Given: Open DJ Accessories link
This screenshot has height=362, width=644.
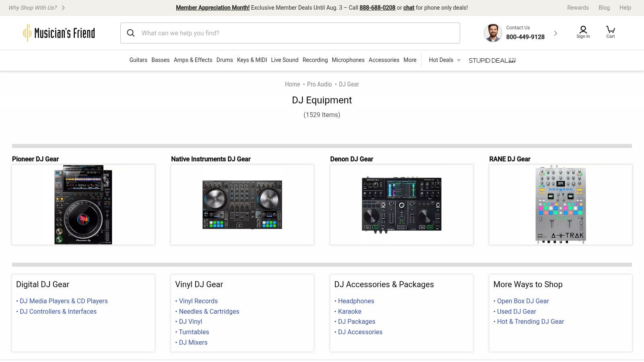Looking at the screenshot, I should click(360, 332).
